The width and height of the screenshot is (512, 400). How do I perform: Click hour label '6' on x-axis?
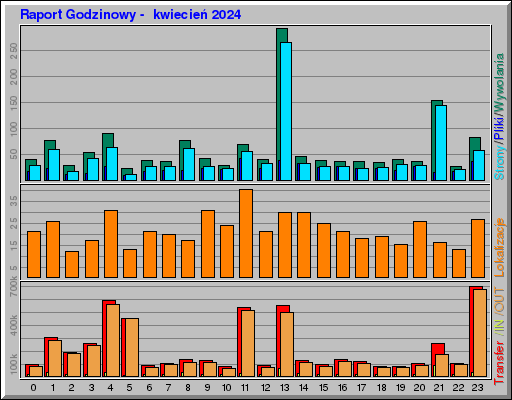pyautogui.click(x=149, y=388)
